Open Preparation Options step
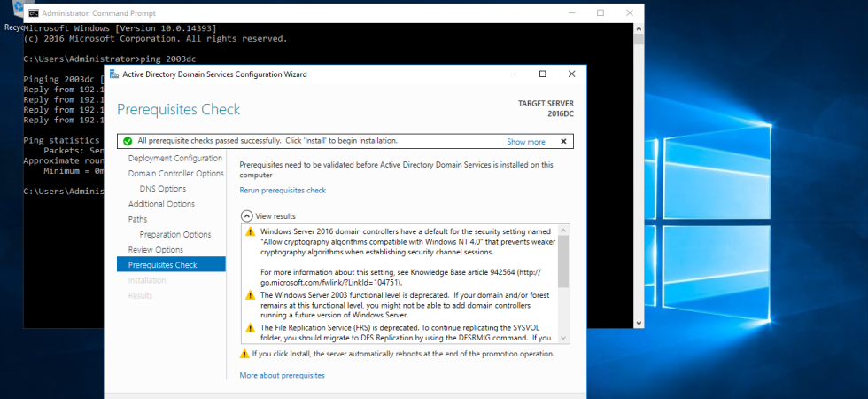868x399 pixels. click(x=175, y=234)
